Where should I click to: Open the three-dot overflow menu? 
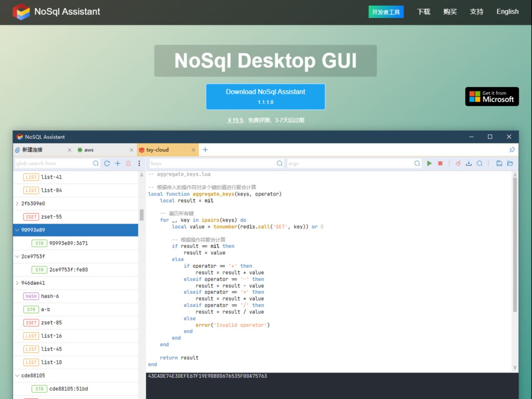139,163
